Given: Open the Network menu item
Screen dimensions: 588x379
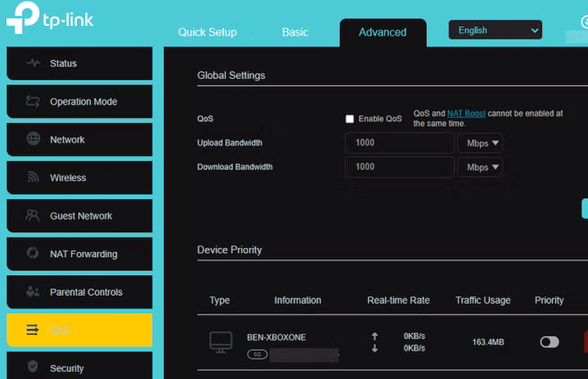Looking at the screenshot, I should (x=79, y=139).
